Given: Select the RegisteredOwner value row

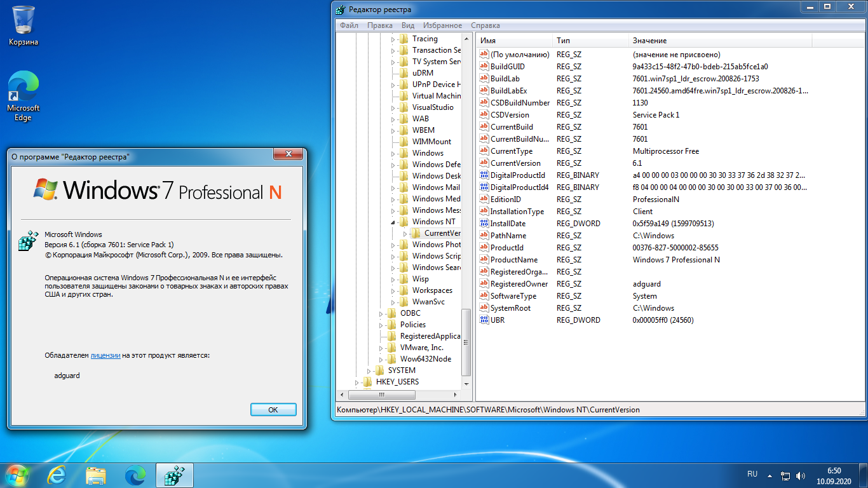Looking at the screenshot, I should pyautogui.click(x=669, y=284).
